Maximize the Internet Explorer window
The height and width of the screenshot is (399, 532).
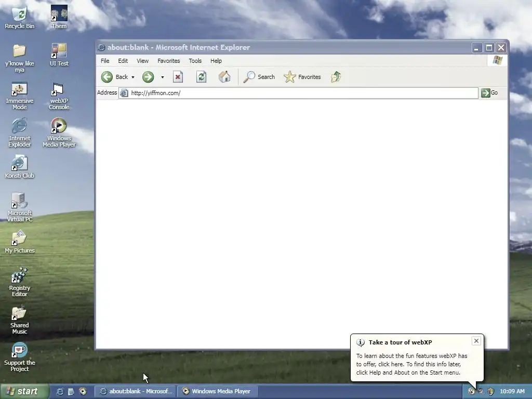489,47
